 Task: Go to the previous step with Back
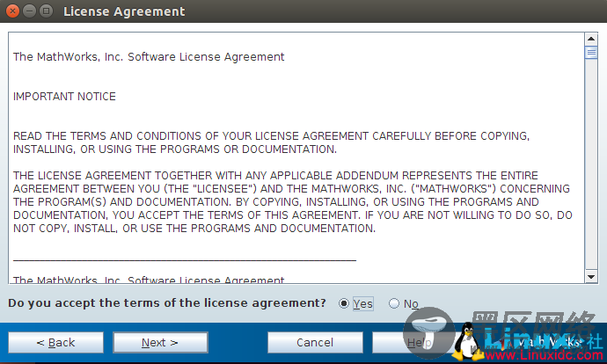55,343
